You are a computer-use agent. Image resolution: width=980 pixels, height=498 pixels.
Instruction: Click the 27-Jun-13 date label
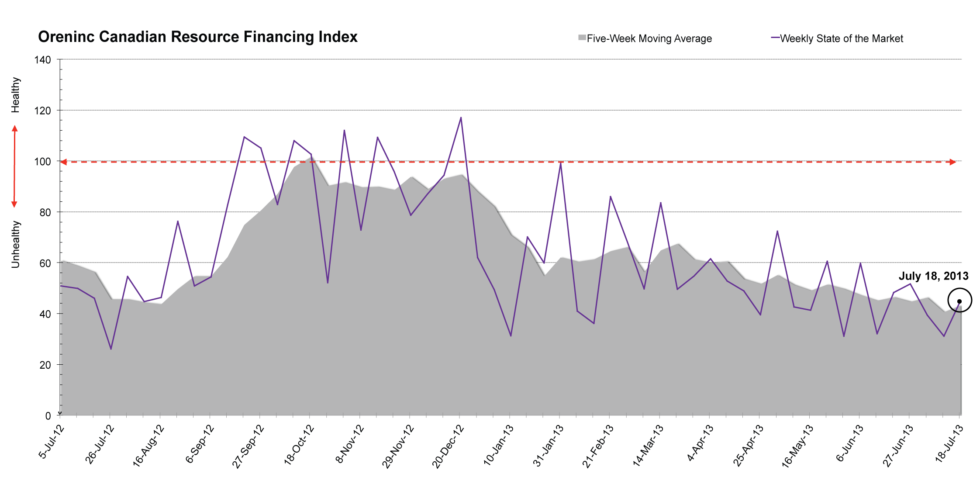point(898,445)
